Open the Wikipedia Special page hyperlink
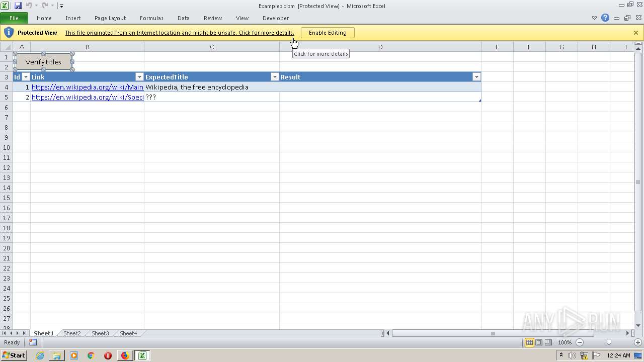Screen dimensions: 644x362 point(88,97)
